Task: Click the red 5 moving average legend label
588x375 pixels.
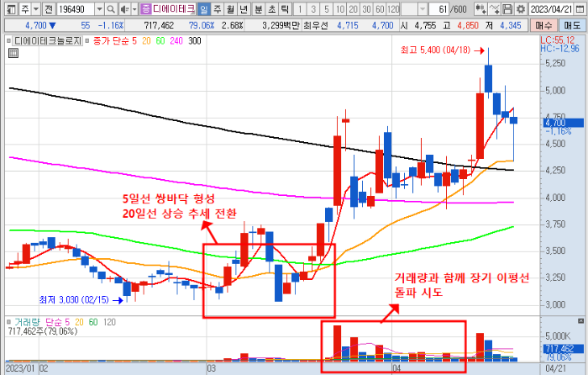Action: (x=134, y=40)
